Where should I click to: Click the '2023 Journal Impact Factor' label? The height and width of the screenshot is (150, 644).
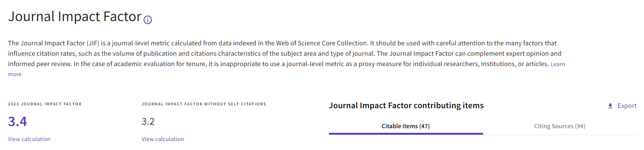[45, 104]
